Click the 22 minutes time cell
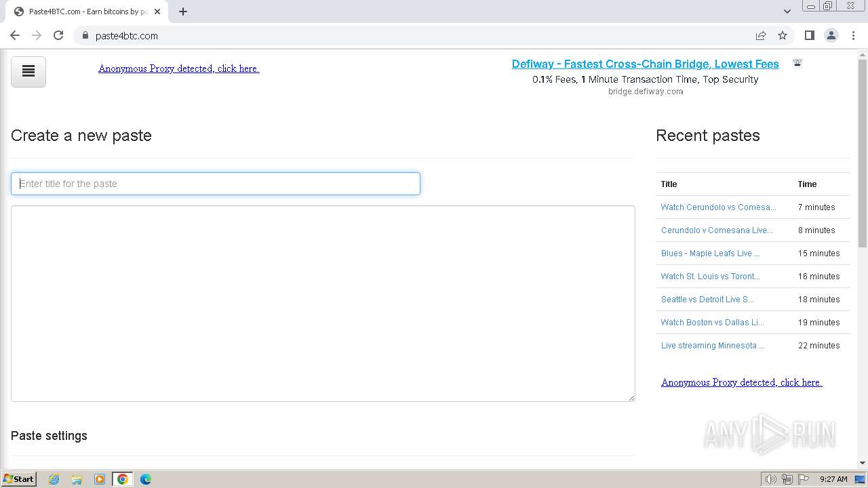The width and height of the screenshot is (868, 488). [x=819, y=346]
